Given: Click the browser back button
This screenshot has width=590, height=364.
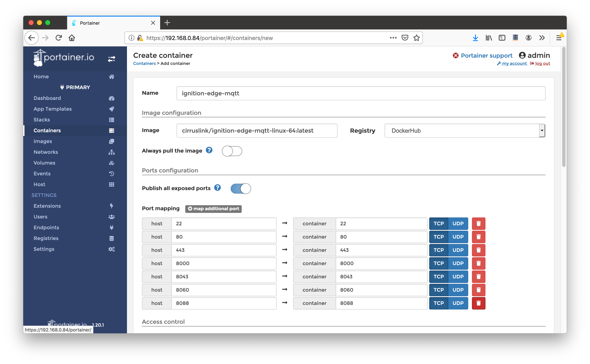Looking at the screenshot, I should (x=32, y=38).
